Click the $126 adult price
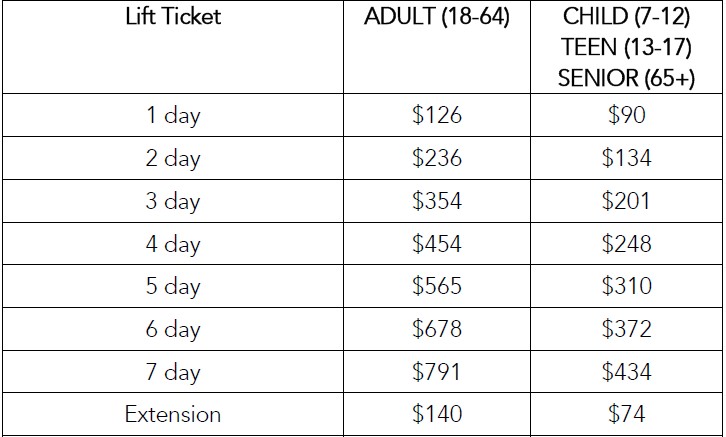The width and height of the screenshot is (726, 437). point(437,115)
